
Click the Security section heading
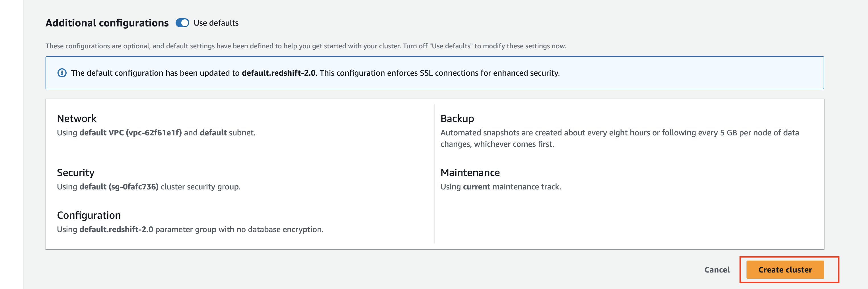click(x=75, y=172)
